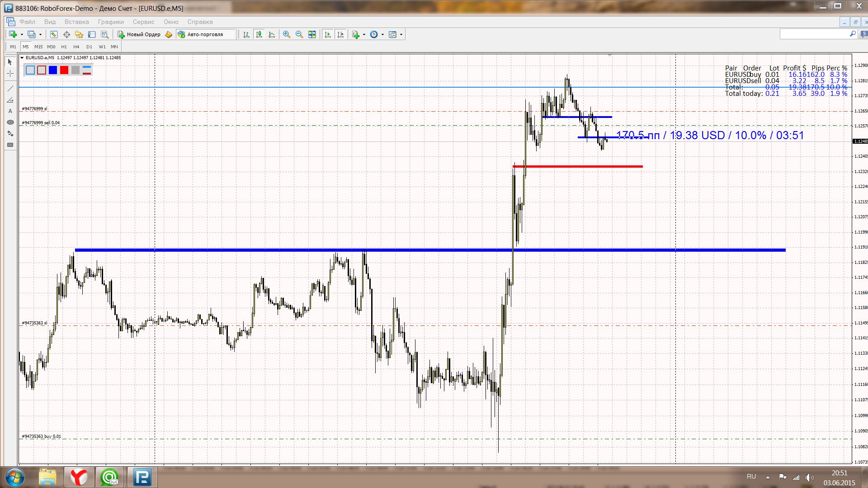Image resolution: width=868 pixels, height=488 pixels.
Task: Open the Сервис menu
Action: tap(143, 22)
